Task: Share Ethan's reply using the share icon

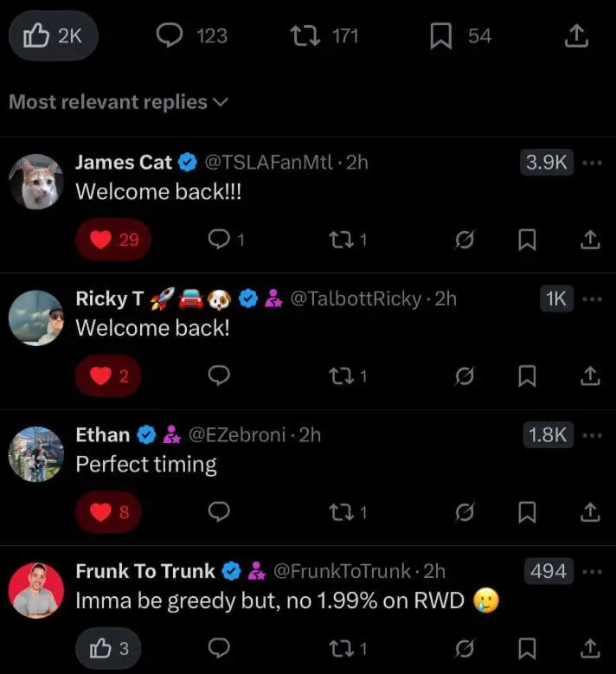Action: [x=590, y=512]
